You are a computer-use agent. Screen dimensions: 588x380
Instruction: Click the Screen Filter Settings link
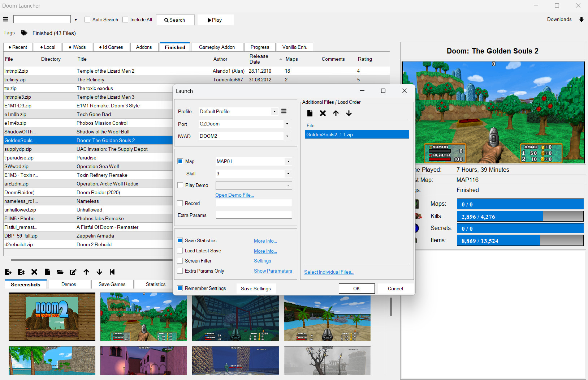point(262,261)
